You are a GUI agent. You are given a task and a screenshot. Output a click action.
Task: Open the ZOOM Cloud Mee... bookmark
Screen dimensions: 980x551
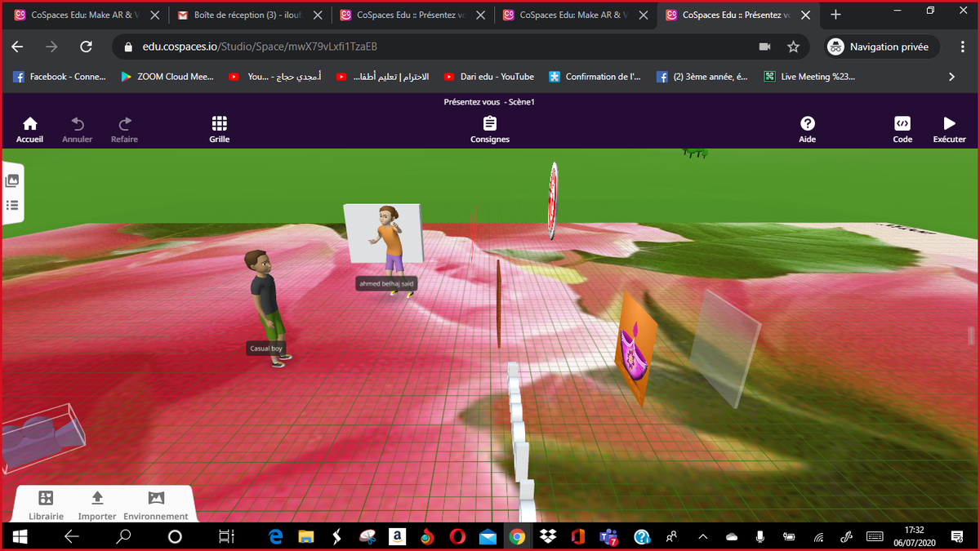click(167, 77)
